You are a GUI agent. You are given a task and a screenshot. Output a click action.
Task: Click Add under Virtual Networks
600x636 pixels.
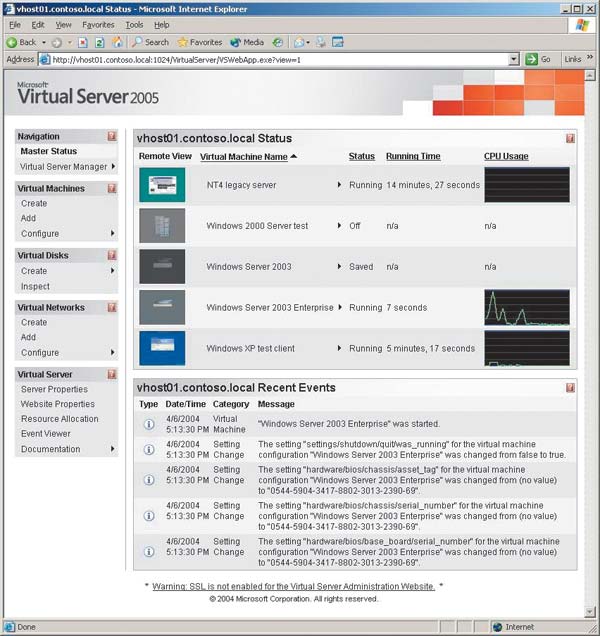point(28,337)
